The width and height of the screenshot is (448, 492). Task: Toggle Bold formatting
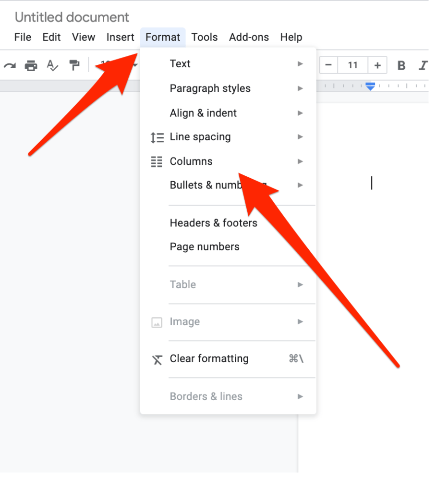401,65
